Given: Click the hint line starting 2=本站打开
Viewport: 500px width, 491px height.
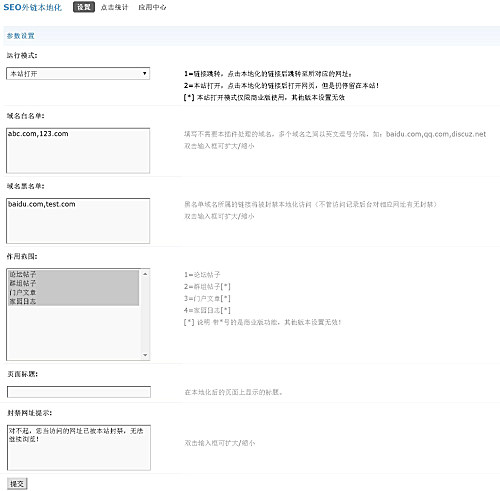Looking at the screenshot, I should click(281, 86).
